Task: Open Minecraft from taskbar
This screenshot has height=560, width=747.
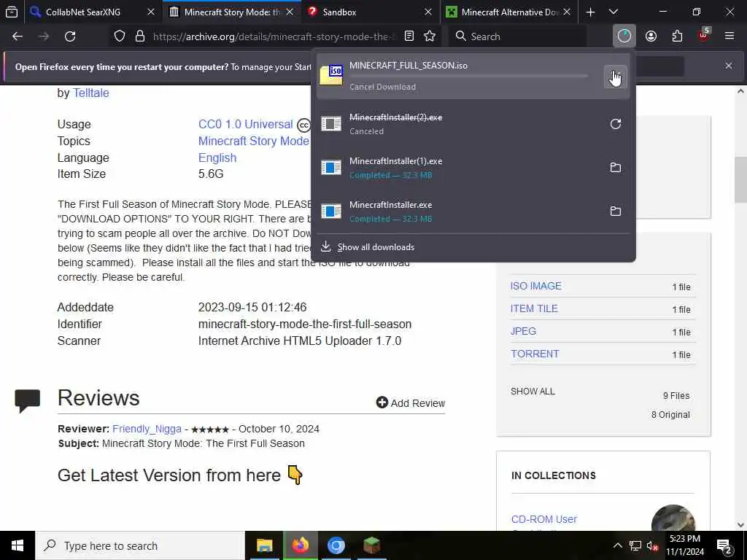Action: [371, 545]
